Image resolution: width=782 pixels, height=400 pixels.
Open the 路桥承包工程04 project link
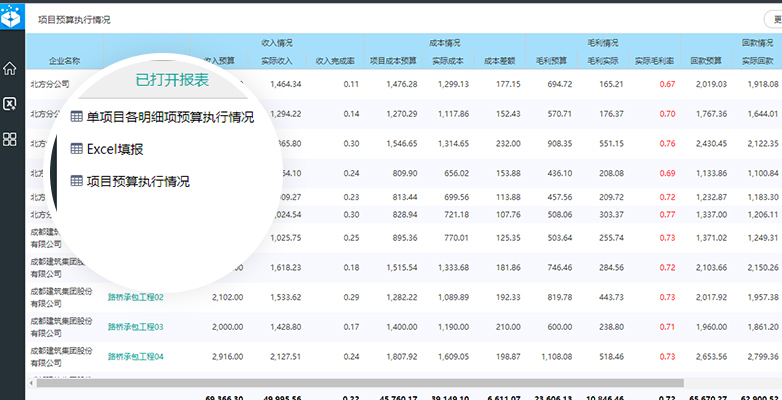coord(136,356)
